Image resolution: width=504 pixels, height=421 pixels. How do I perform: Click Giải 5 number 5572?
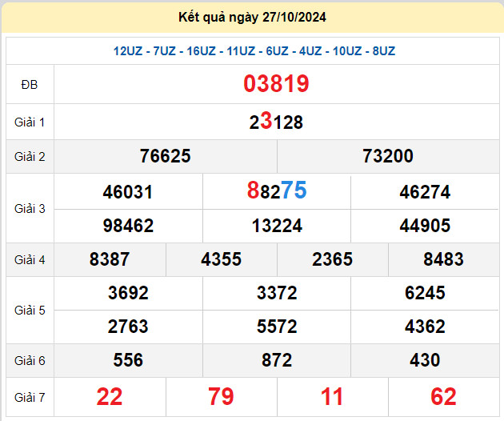(277, 327)
